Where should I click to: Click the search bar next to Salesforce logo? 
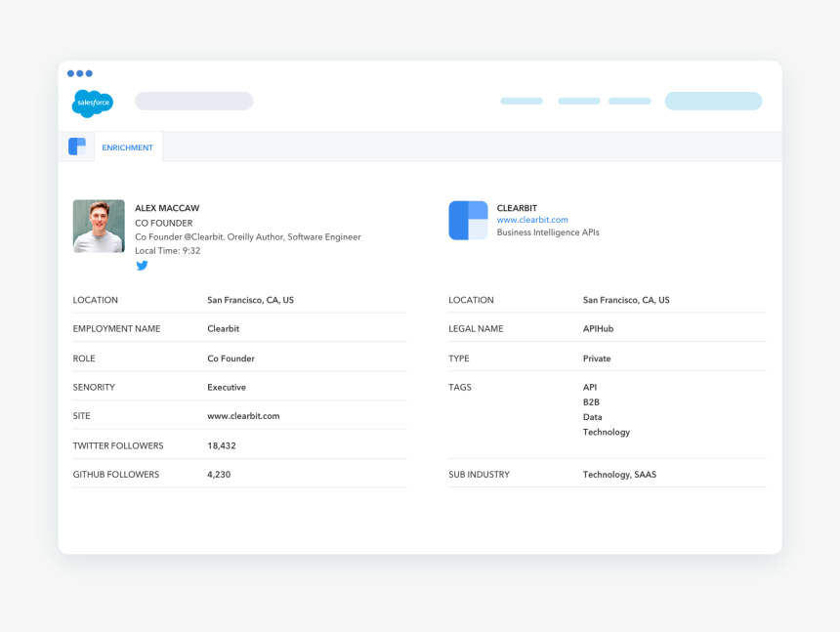coord(194,101)
